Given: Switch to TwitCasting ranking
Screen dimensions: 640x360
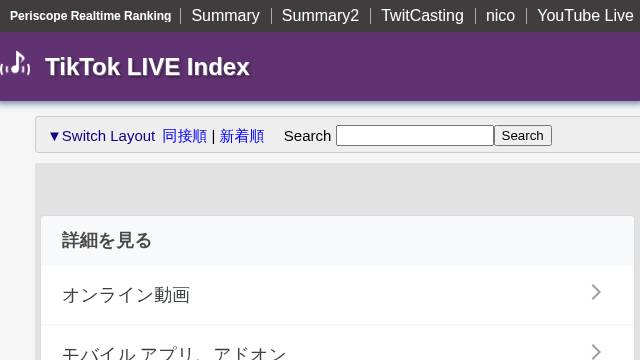Looking at the screenshot, I should (422, 16).
